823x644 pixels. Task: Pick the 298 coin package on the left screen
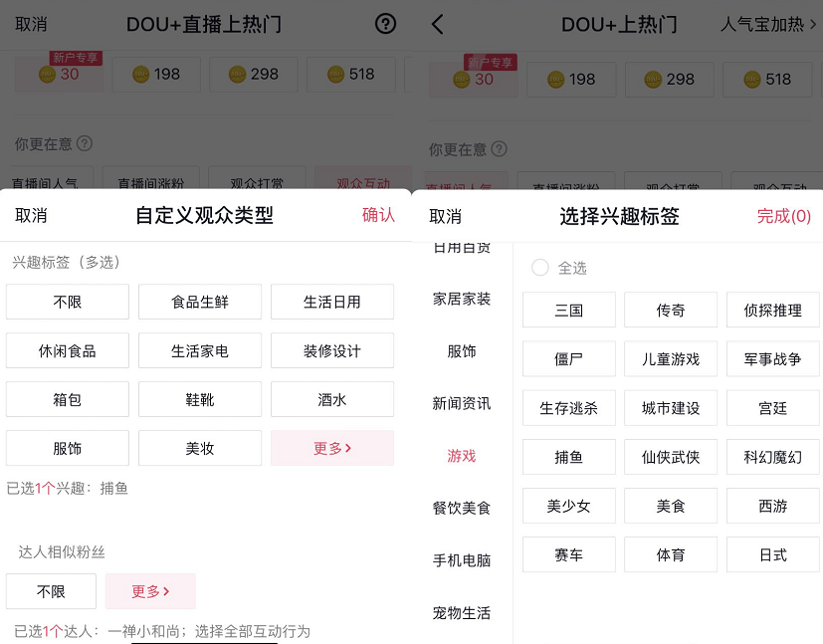[x=254, y=74]
